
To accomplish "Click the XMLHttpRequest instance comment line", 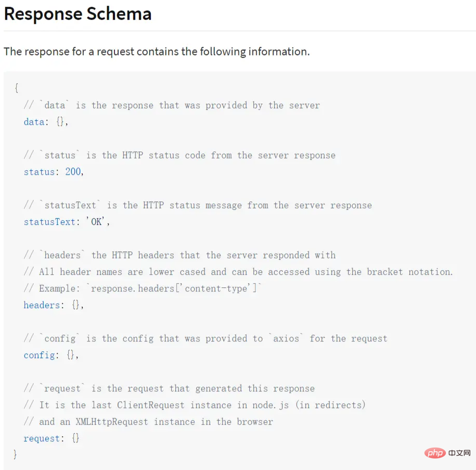I will (148, 422).
